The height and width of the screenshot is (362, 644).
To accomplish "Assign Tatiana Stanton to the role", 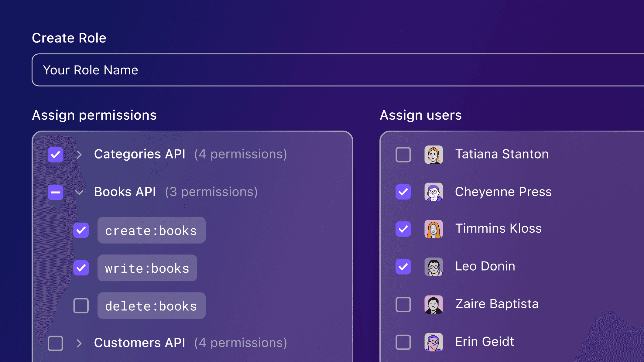I will tap(403, 154).
